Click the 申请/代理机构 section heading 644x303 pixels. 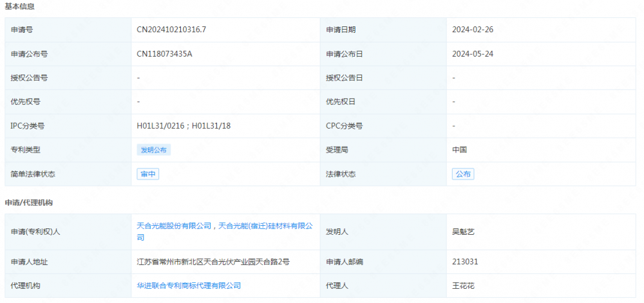(x=29, y=203)
